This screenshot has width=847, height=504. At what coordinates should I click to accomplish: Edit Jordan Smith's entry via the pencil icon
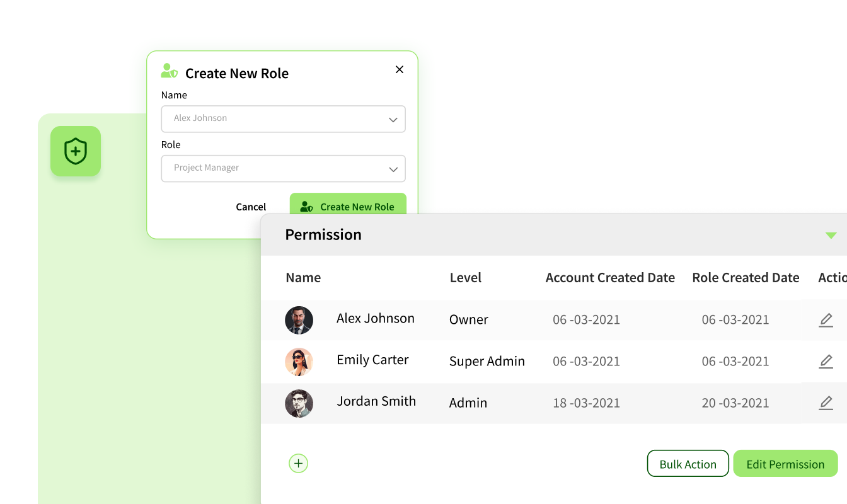click(826, 403)
